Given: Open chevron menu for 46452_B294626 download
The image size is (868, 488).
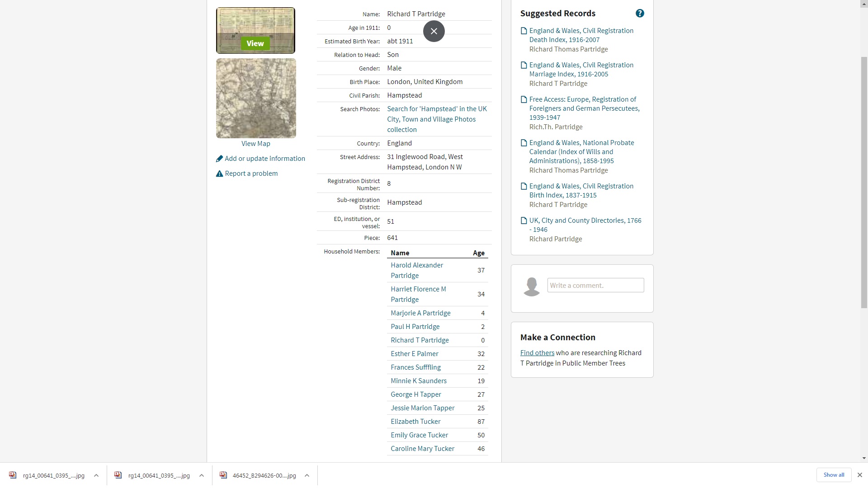Looking at the screenshot, I should coord(307,475).
